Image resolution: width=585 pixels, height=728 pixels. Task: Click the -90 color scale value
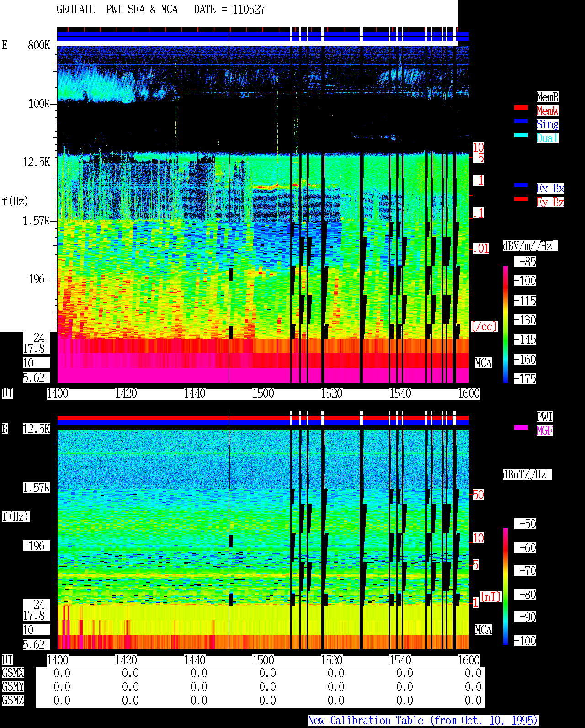[525, 617]
